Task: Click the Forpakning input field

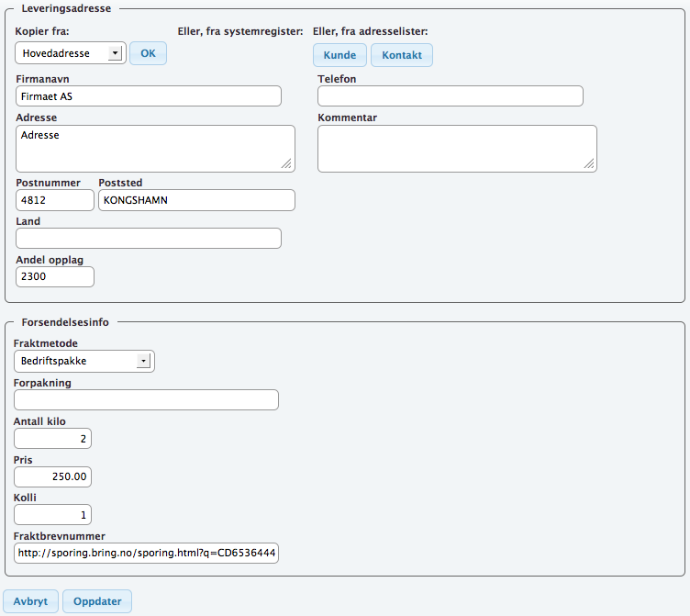Action: coord(146,399)
